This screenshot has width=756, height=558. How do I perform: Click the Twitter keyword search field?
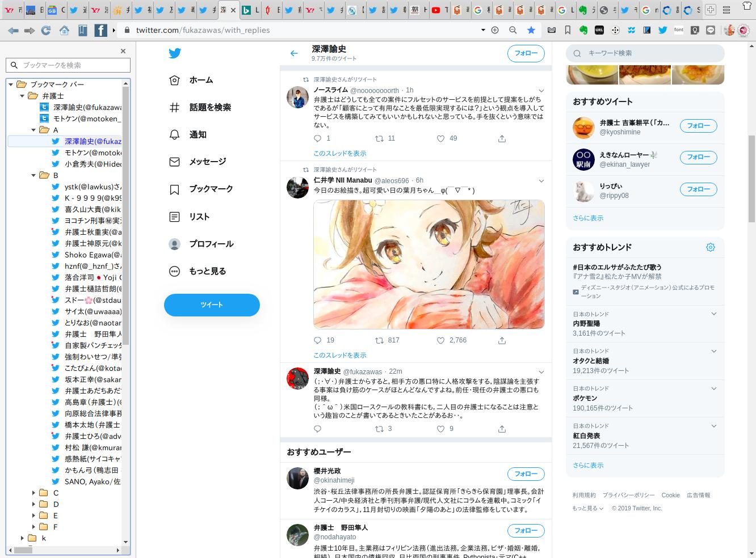point(645,53)
